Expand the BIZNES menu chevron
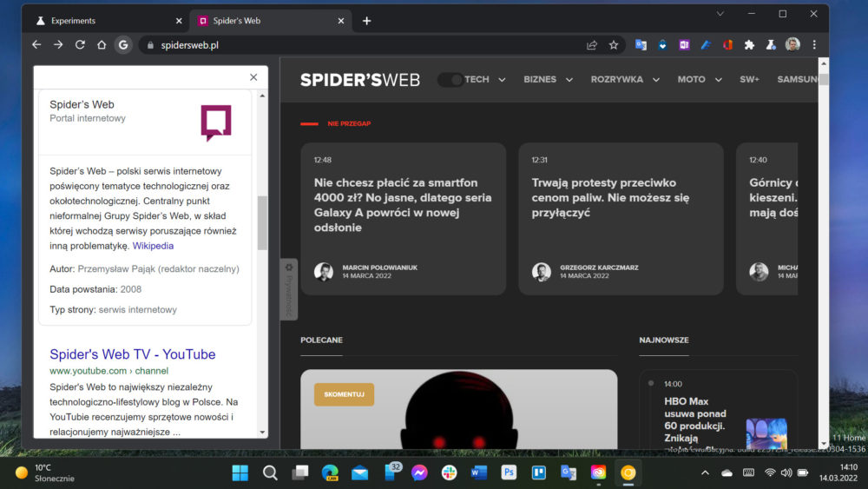868x489 pixels. (569, 80)
